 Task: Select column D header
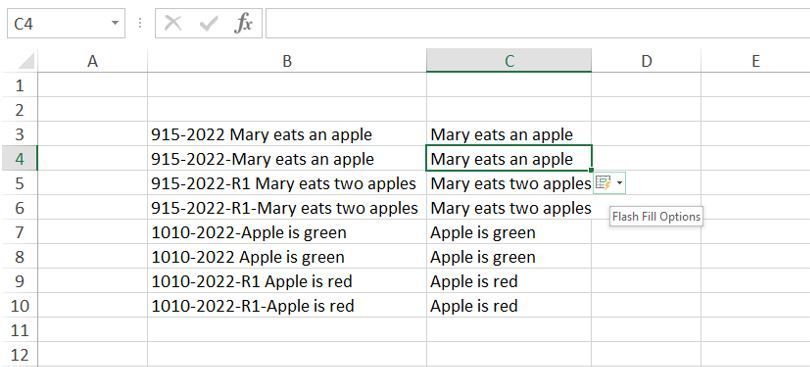(x=646, y=61)
